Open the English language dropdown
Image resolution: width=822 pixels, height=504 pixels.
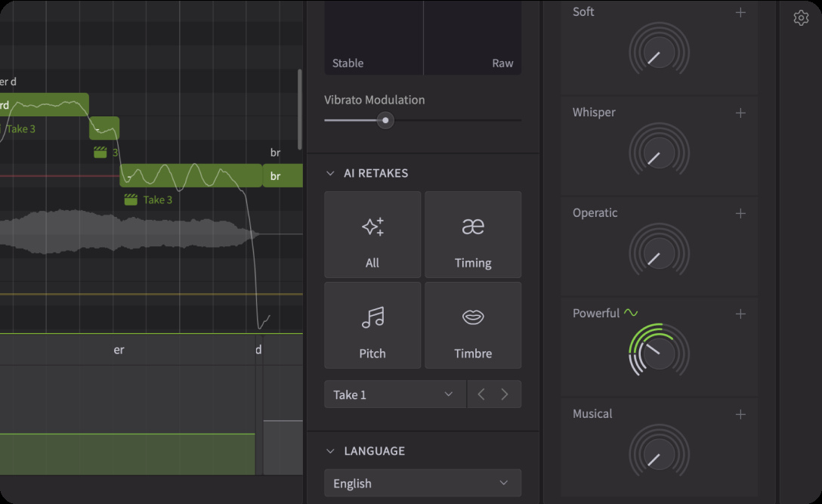(422, 483)
